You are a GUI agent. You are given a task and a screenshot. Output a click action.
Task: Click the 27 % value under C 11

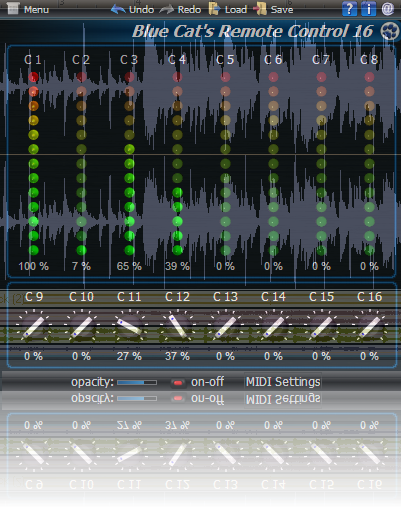pos(129,356)
